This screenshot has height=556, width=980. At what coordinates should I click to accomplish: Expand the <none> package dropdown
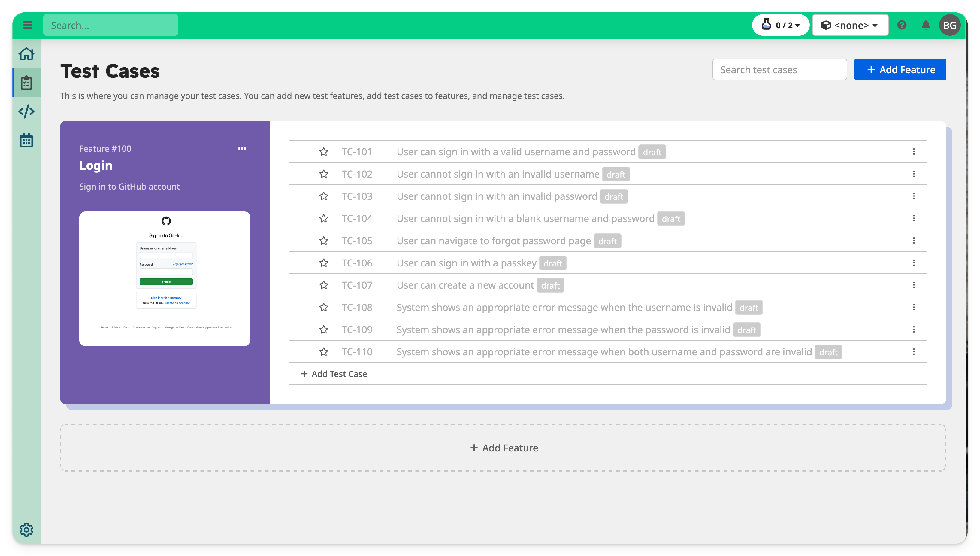click(850, 25)
